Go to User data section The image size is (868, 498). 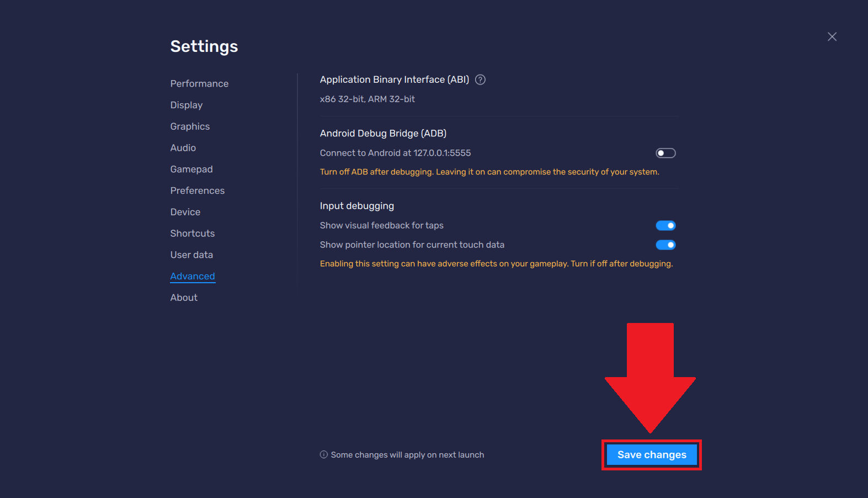point(191,255)
